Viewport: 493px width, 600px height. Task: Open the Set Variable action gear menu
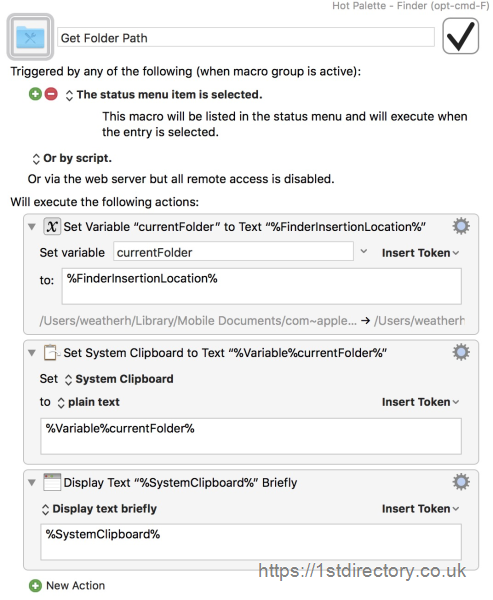[x=461, y=226]
